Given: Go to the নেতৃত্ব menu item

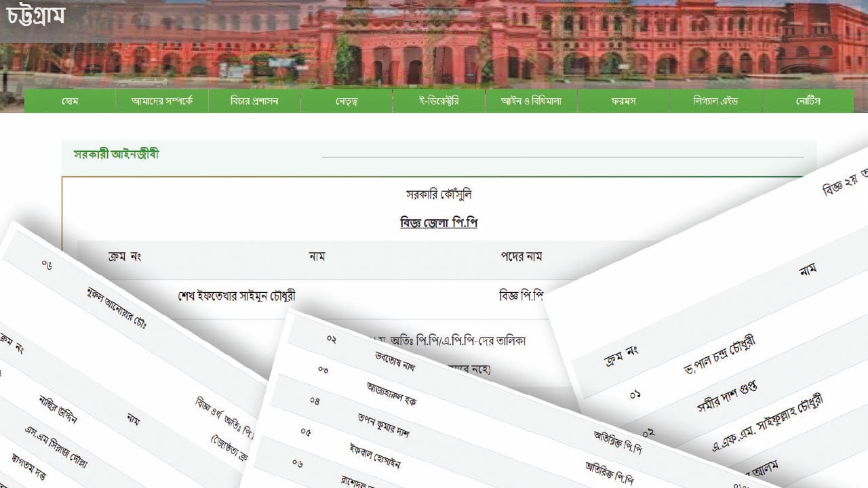Looking at the screenshot, I should [347, 101].
